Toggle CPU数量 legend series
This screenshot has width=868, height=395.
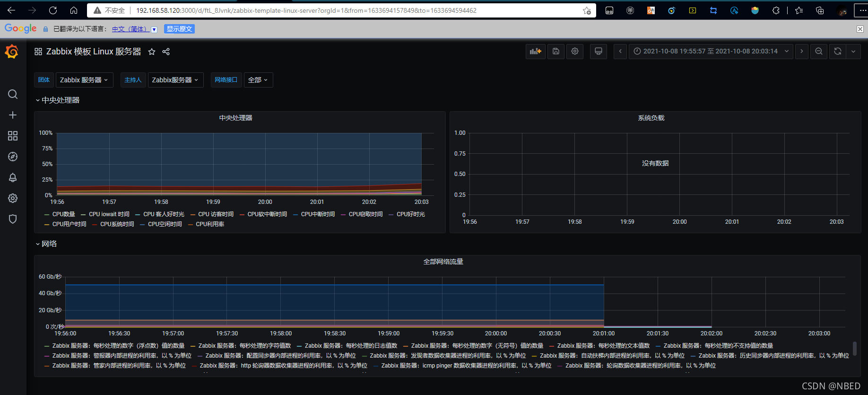[x=63, y=214]
